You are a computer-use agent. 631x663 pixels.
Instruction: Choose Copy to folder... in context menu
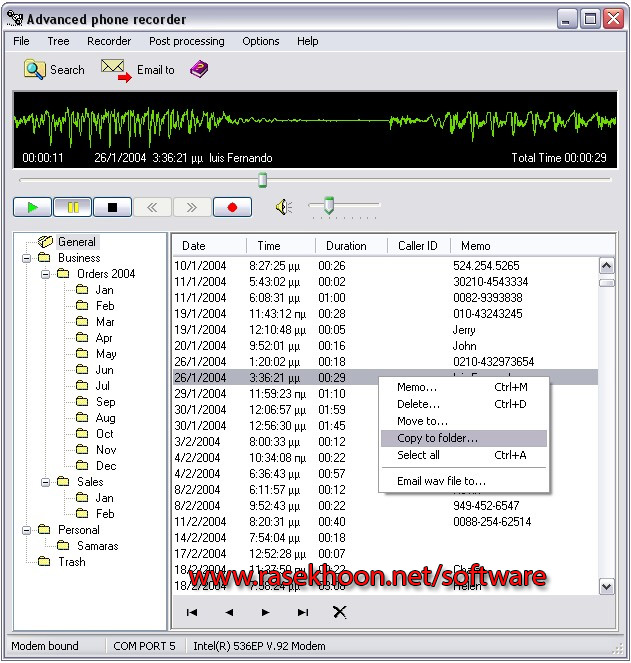pos(464,438)
